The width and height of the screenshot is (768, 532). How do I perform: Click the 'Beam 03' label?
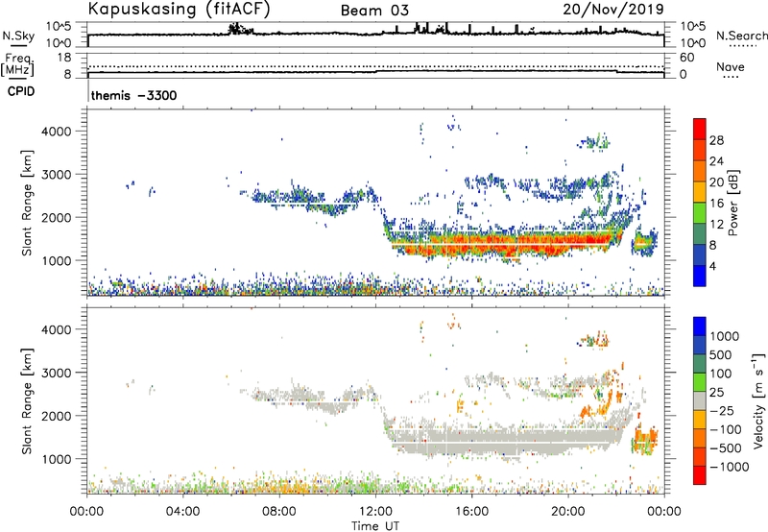coord(374,11)
